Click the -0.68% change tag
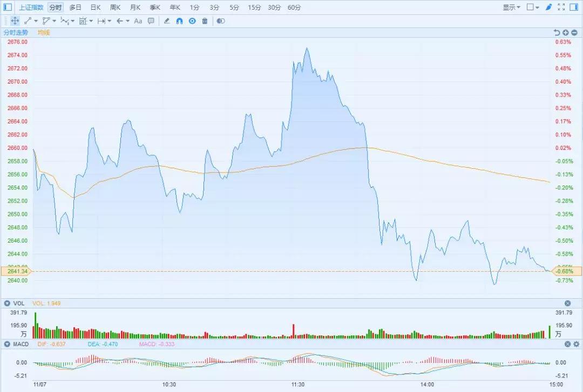The height and width of the screenshot is (392, 583). [x=566, y=271]
